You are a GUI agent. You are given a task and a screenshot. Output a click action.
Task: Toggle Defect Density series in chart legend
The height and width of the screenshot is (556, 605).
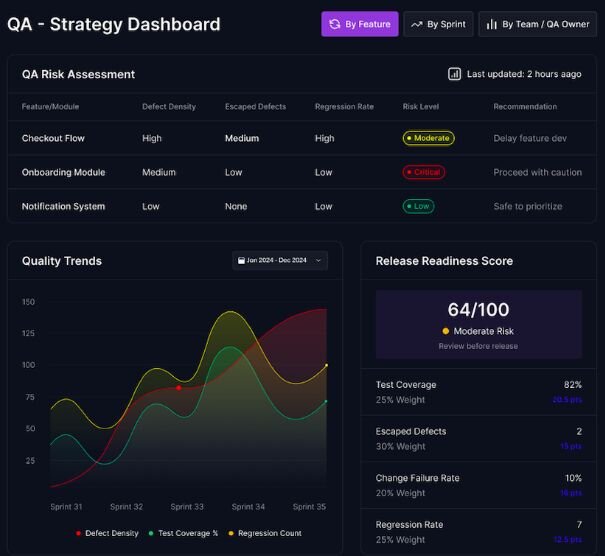pyautogui.click(x=107, y=533)
